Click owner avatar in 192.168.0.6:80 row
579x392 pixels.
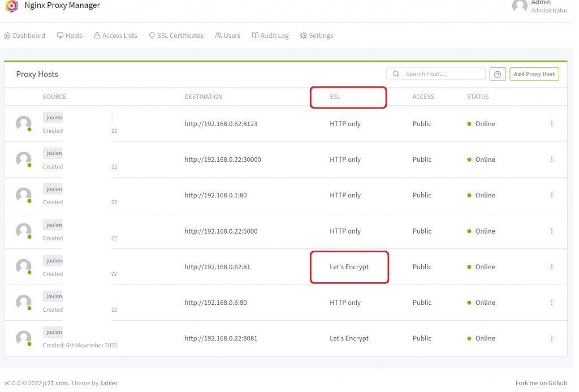(x=24, y=302)
